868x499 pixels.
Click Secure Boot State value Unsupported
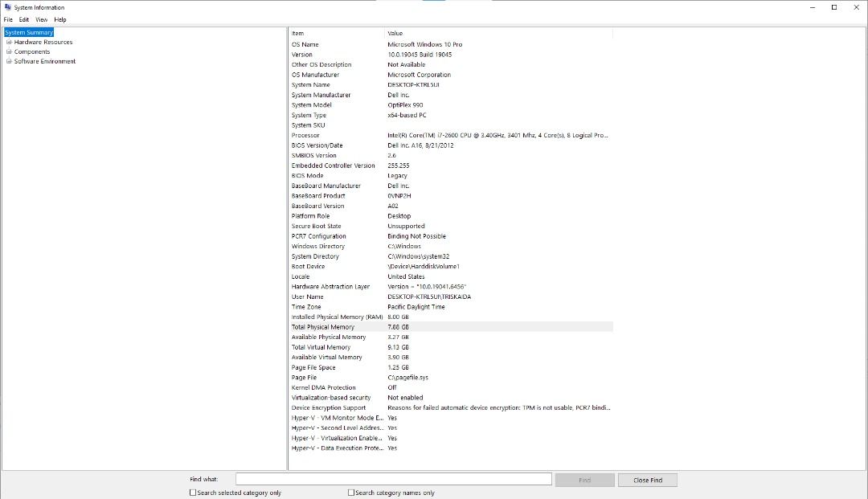(x=406, y=226)
